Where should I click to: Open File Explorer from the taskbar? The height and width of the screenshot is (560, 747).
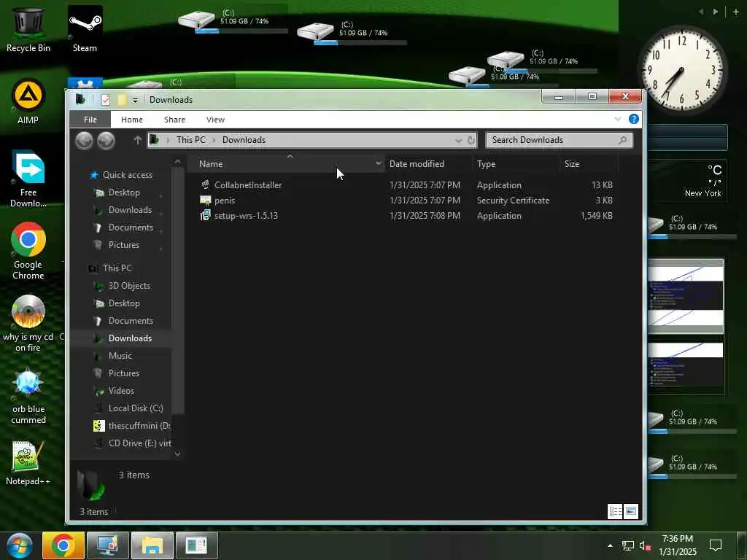pyautogui.click(x=152, y=545)
